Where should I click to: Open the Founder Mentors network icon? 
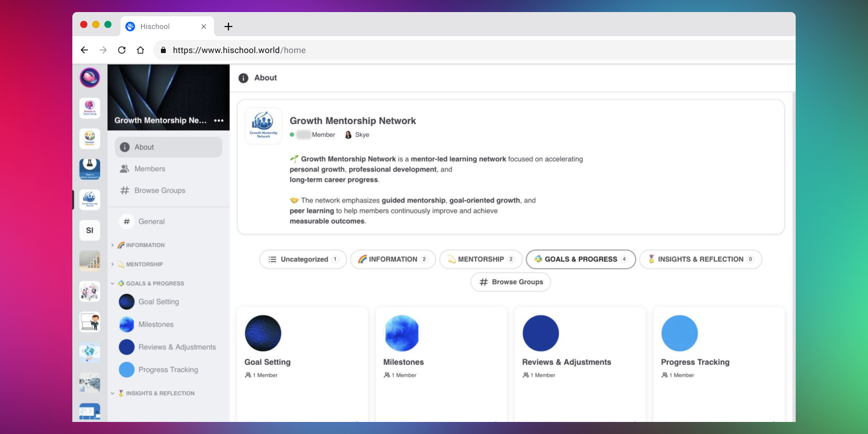90,139
